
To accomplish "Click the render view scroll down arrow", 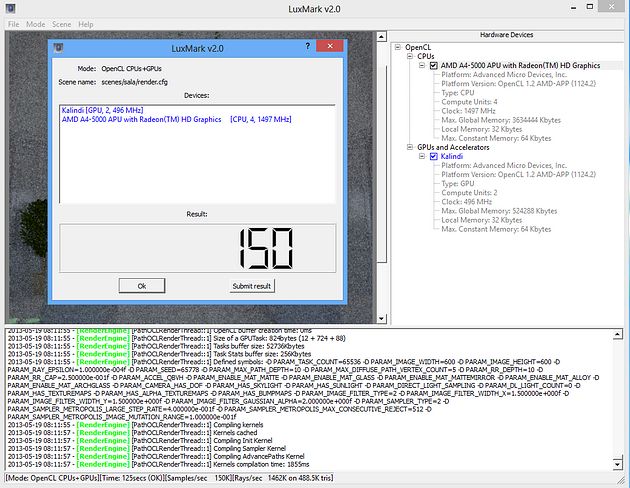I will point(381,319).
